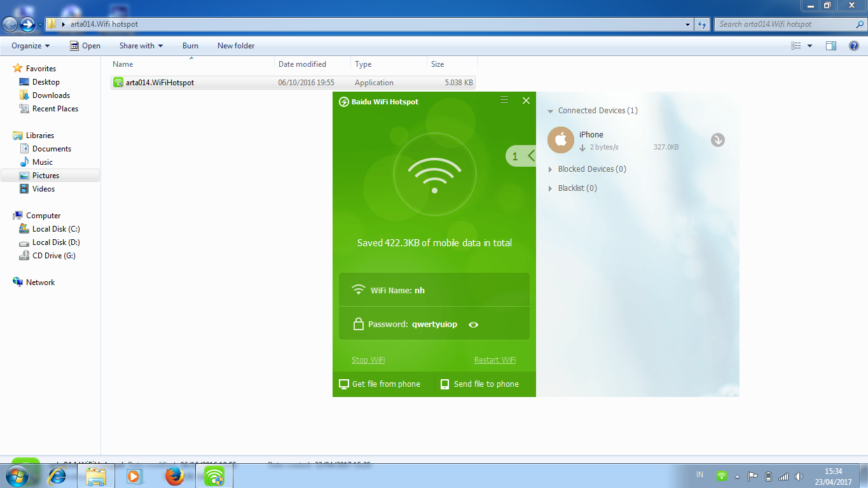
Task: Click Open in the Explorer toolbar
Action: point(85,46)
